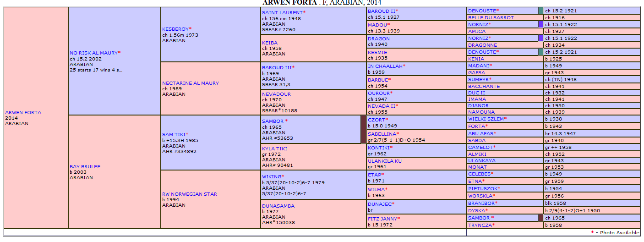Open the BELLE DU SARROT link
644x242 pixels.
491,18
